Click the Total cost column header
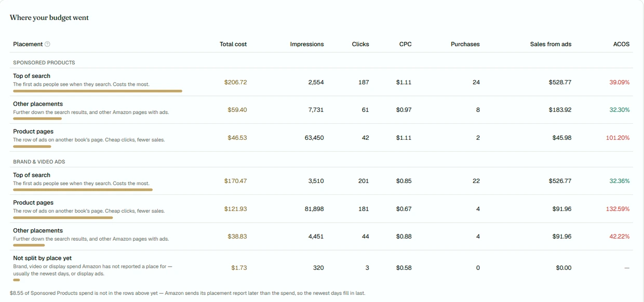This screenshot has height=302, width=644. coord(233,44)
